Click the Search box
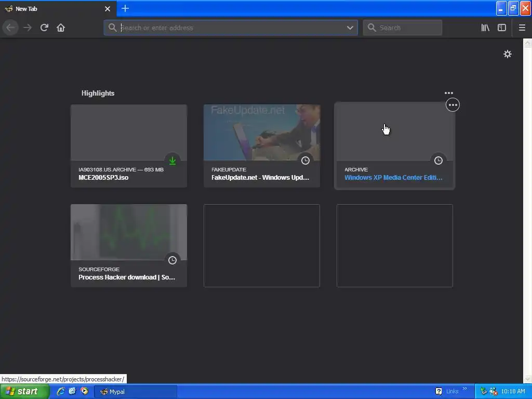This screenshot has height=399, width=532. (403, 28)
